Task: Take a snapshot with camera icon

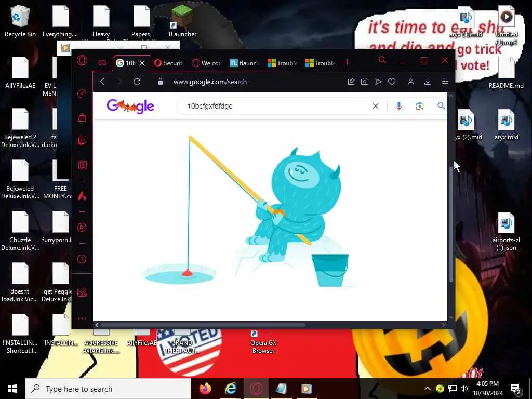Action: tap(364, 82)
